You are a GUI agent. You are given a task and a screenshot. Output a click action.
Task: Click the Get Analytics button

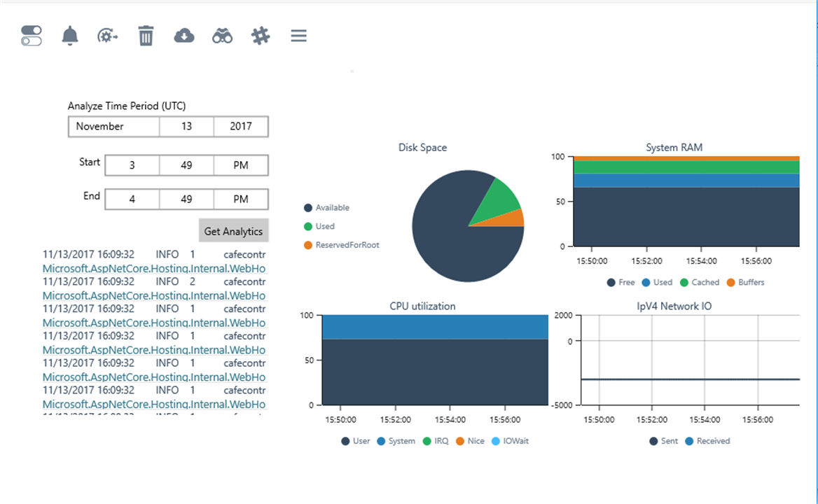233,231
